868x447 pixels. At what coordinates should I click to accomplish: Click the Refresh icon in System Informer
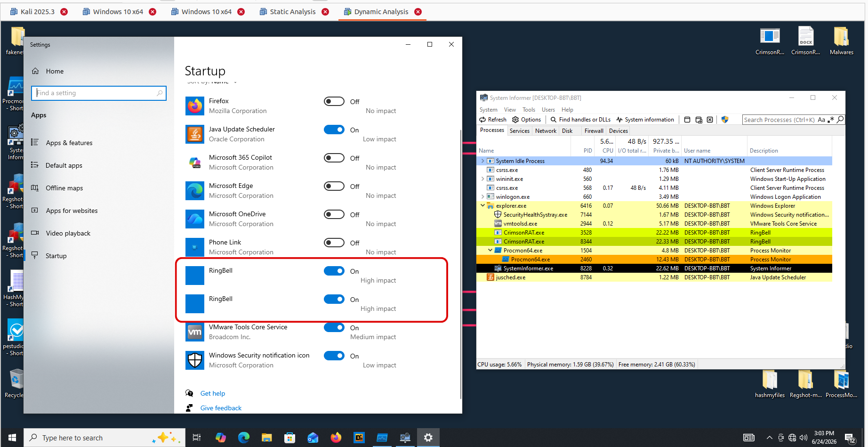(482, 120)
